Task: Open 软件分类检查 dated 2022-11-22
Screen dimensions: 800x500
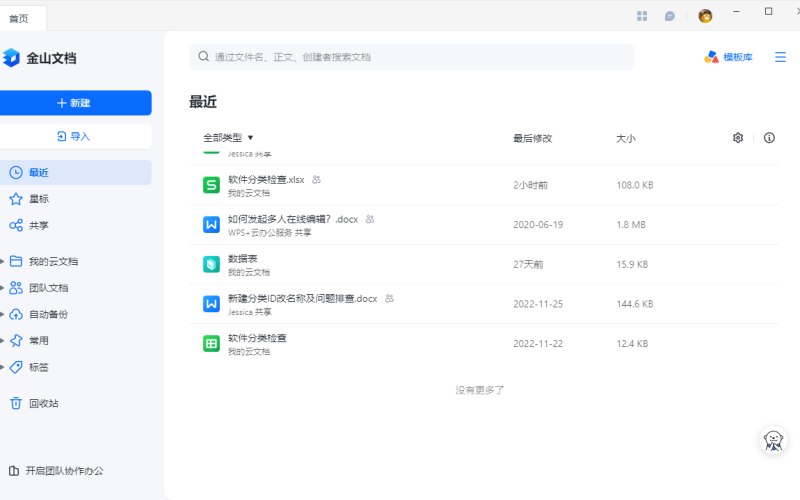Action: (257, 338)
